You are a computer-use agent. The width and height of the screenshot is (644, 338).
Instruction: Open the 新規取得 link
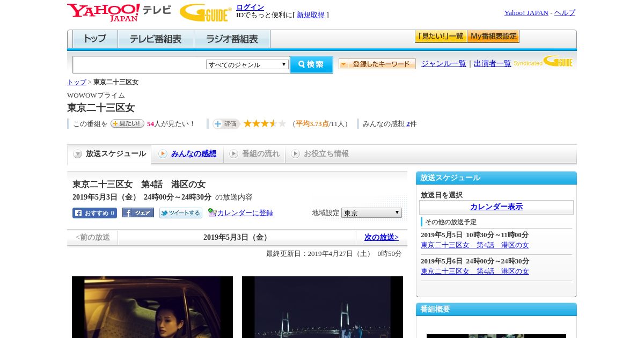(311, 14)
